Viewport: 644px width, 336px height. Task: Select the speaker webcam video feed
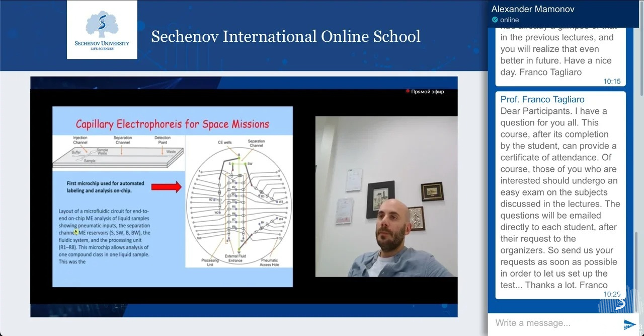pyautogui.click(x=386, y=196)
